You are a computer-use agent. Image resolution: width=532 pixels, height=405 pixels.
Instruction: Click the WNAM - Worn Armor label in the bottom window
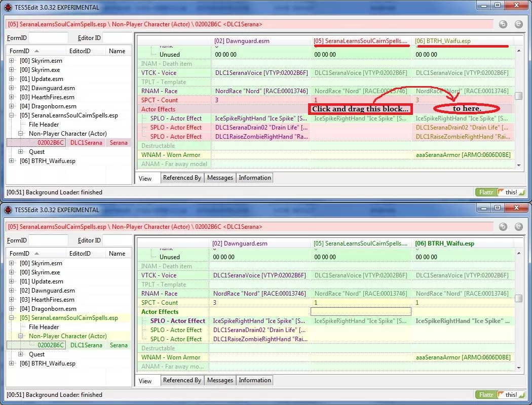click(x=171, y=357)
